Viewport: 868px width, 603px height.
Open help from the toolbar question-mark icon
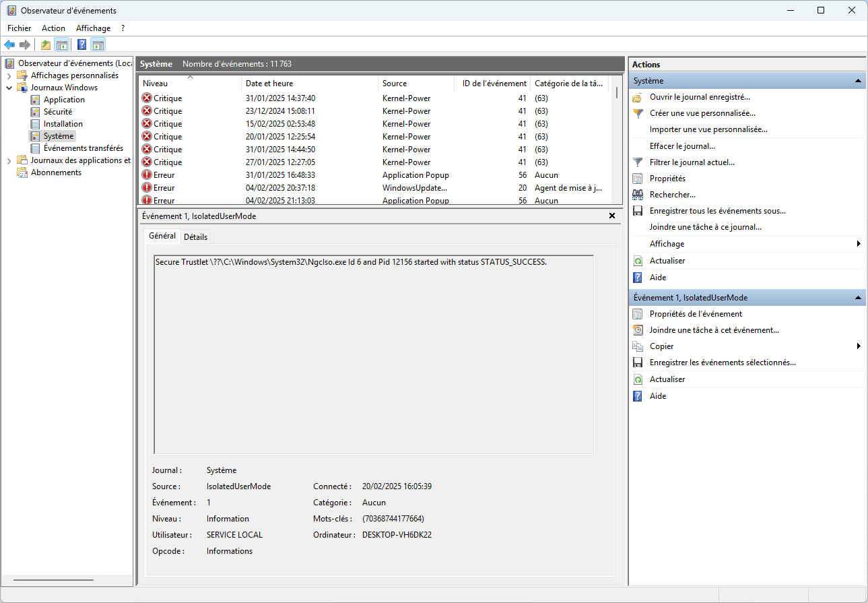click(81, 45)
